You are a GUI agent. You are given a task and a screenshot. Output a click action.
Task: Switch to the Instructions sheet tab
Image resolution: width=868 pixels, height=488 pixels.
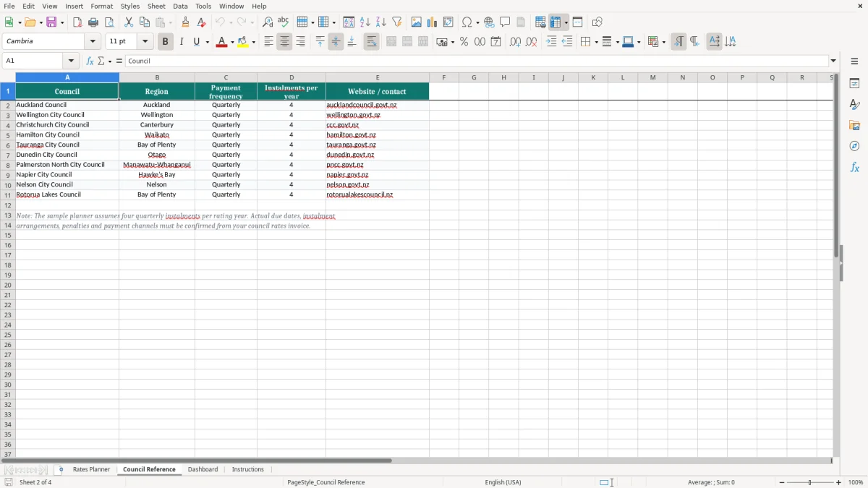(x=247, y=469)
